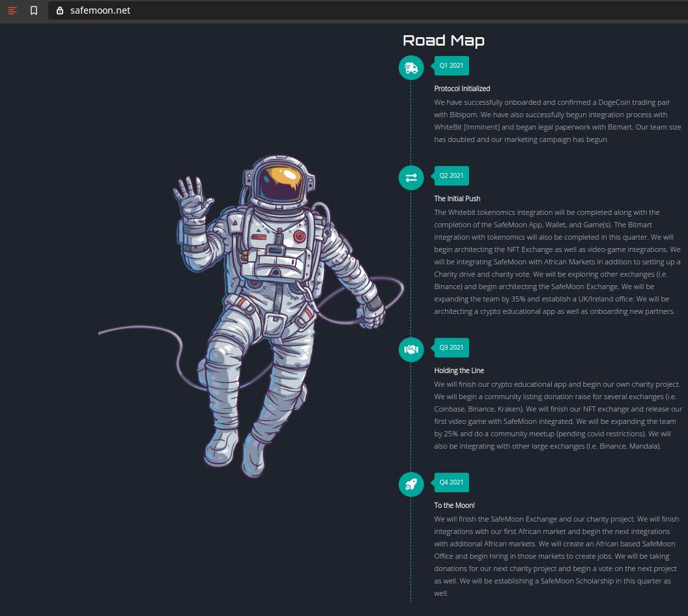The image size is (688, 616).
Task: Click the Road Map heading
Action: 444,40
